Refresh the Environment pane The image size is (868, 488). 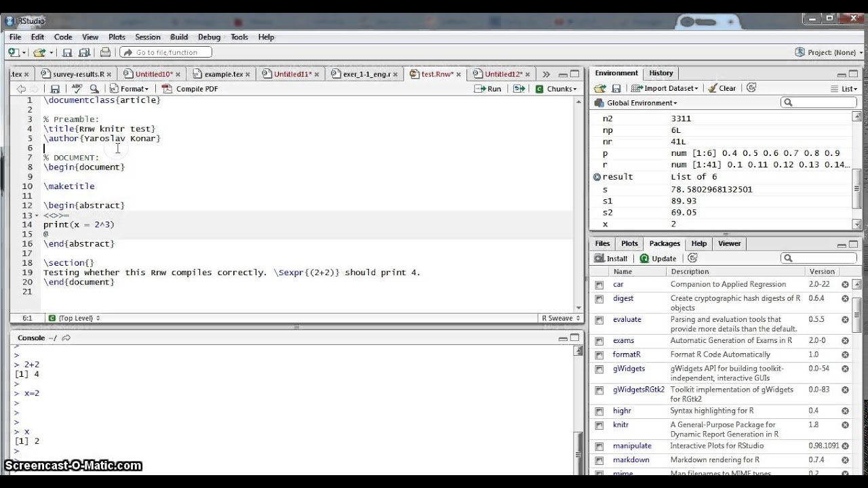pyautogui.click(x=751, y=88)
